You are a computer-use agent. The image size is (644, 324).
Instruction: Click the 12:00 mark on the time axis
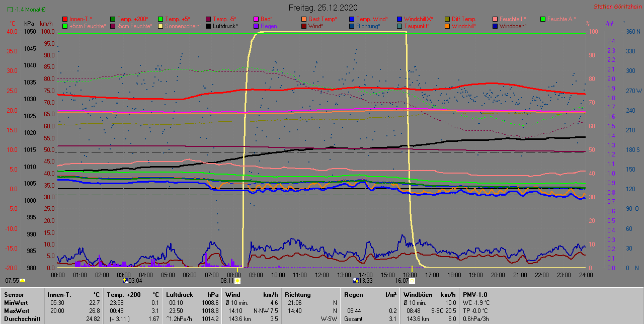click(x=322, y=275)
